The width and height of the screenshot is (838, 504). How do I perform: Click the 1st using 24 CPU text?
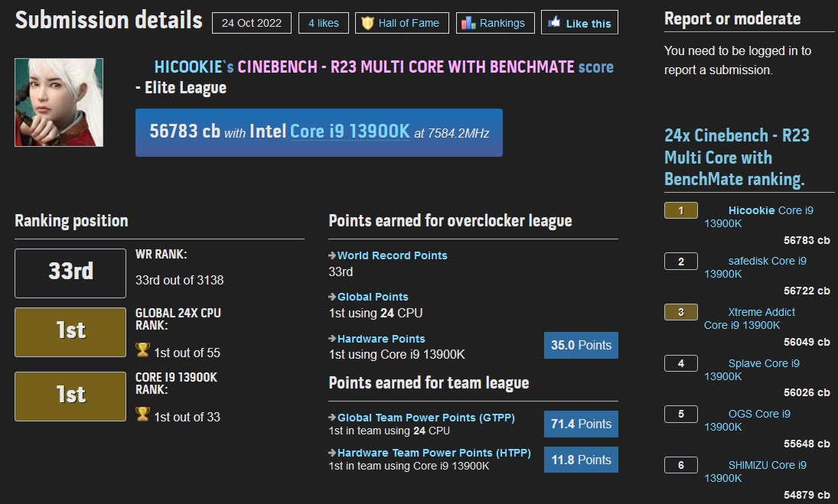click(x=376, y=313)
